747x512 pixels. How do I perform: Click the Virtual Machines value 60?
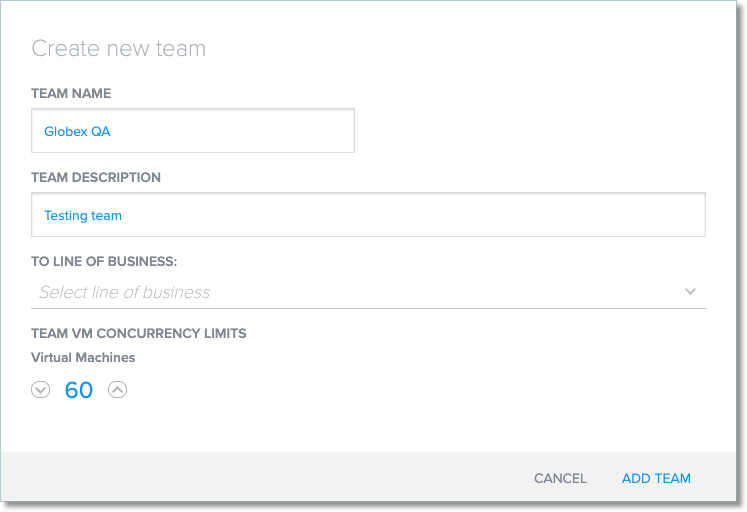(x=79, y=390)
